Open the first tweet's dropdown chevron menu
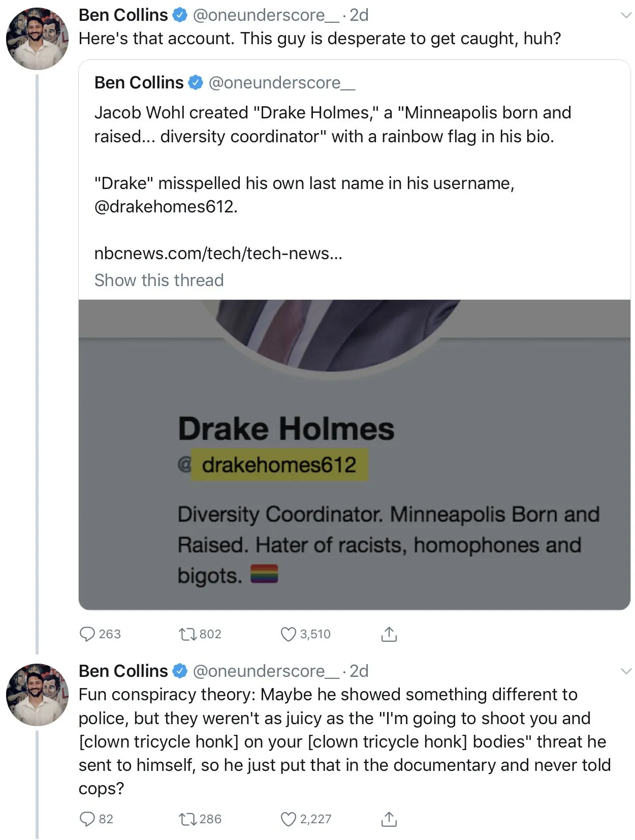 [626, 15]
